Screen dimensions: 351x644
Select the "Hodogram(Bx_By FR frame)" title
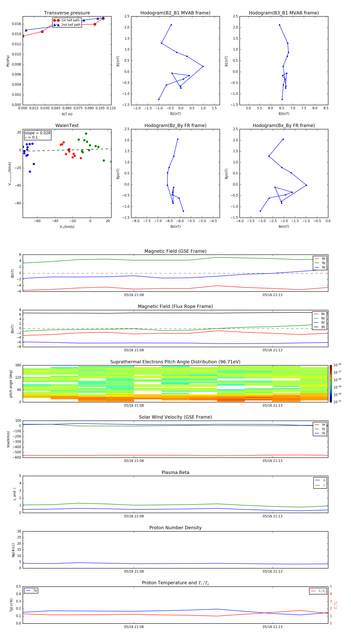(x=284, y=125)
